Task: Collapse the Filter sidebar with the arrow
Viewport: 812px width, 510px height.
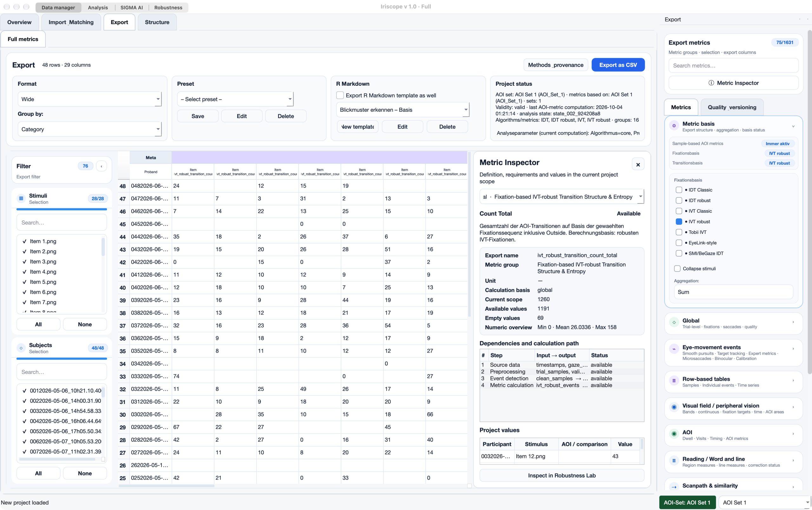Action: [101, 166]
